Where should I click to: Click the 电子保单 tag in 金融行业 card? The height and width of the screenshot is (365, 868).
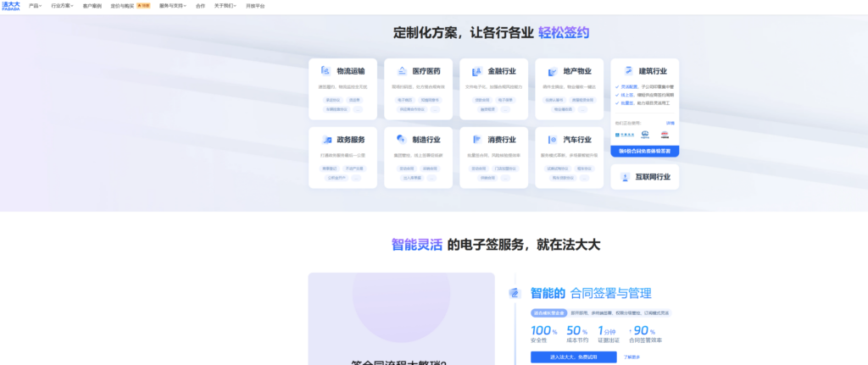[x=505, y=100]
